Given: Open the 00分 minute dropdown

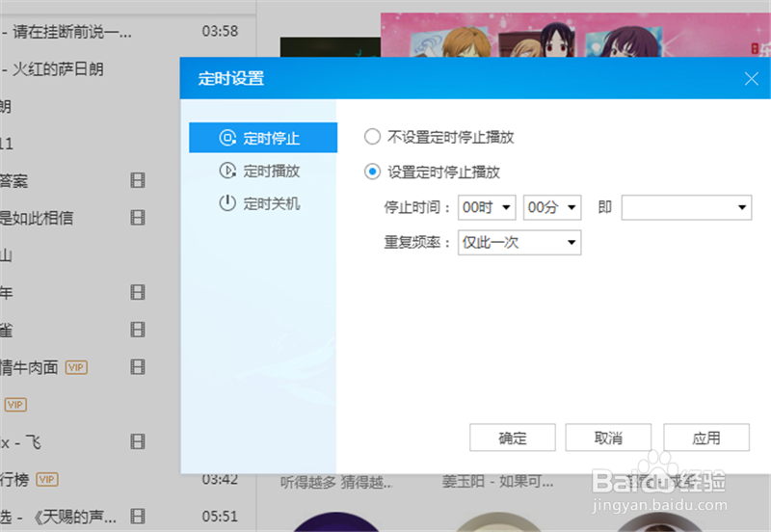Looking at the screenshot, I should (552, 207).
